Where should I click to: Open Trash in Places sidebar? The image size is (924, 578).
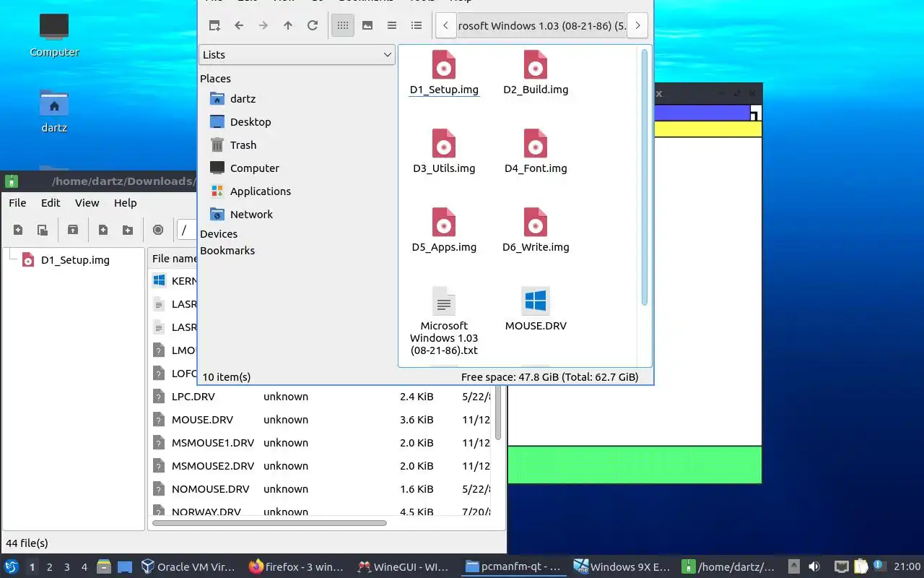pyautogui.click(x=243, y=144)
